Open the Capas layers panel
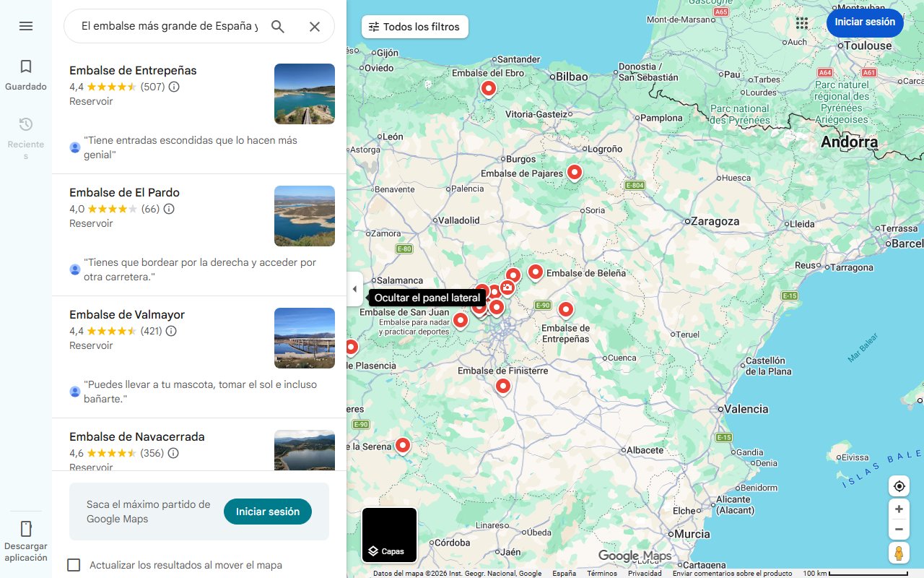The height and width of the screenshot is (578, 924). [x=388, y=535]
